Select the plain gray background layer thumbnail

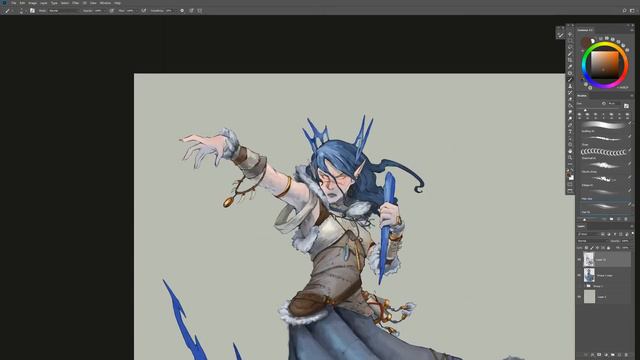point(589,297)
